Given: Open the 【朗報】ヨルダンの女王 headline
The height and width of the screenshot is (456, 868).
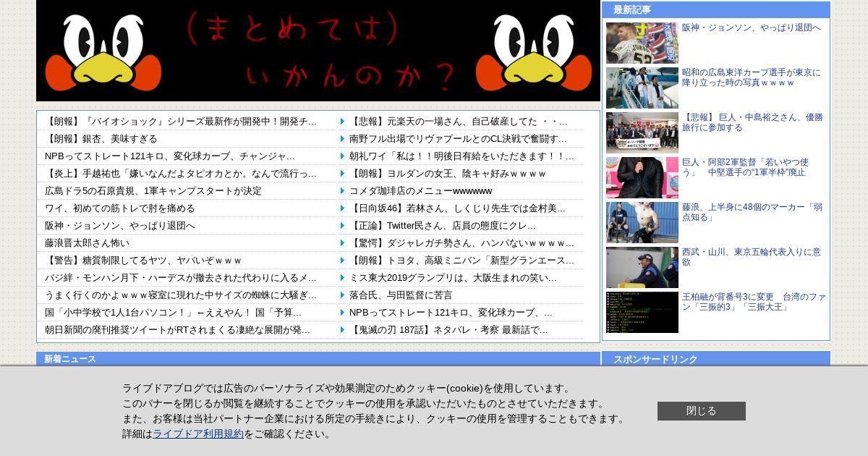Looking at the screenshot, I should [448, 174].
